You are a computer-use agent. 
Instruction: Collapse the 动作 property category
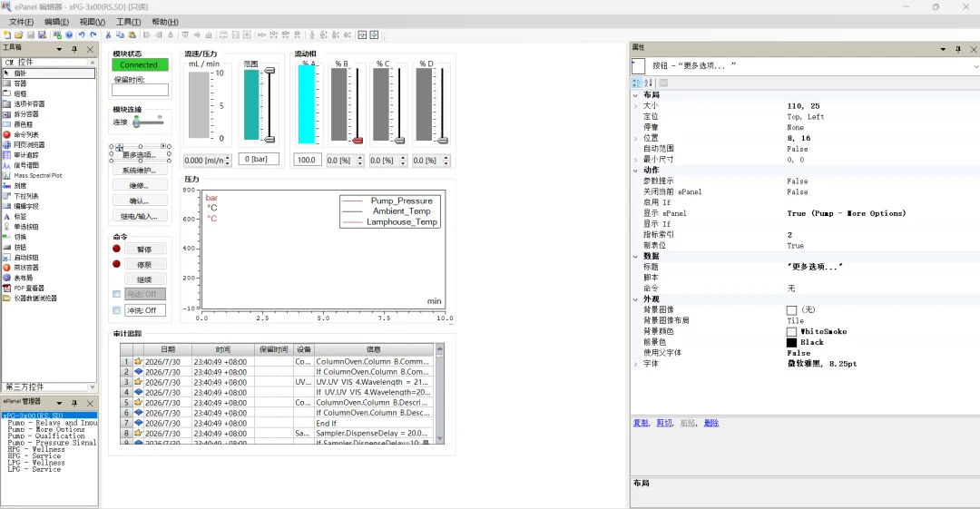(x=635, y=170)
